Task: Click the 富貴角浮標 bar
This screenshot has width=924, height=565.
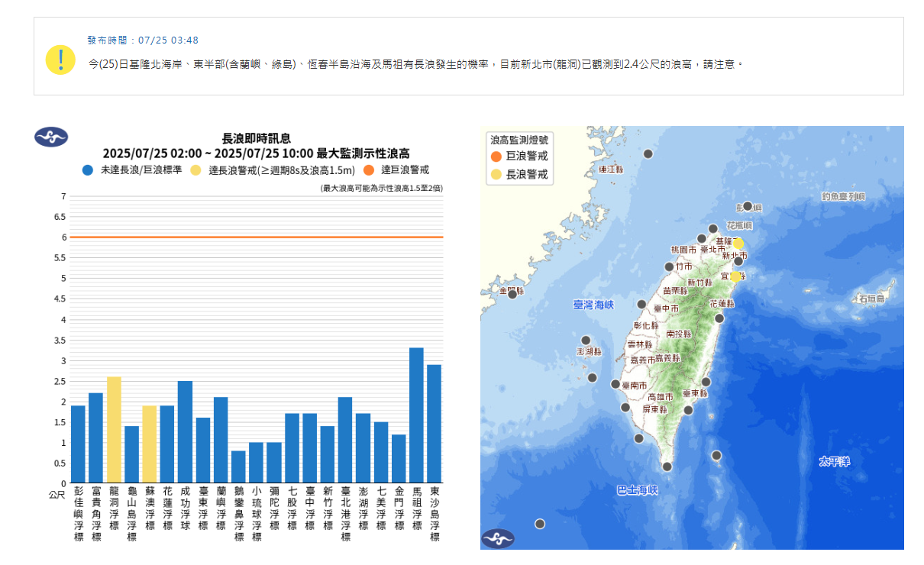Action: [x=95, y=437]
